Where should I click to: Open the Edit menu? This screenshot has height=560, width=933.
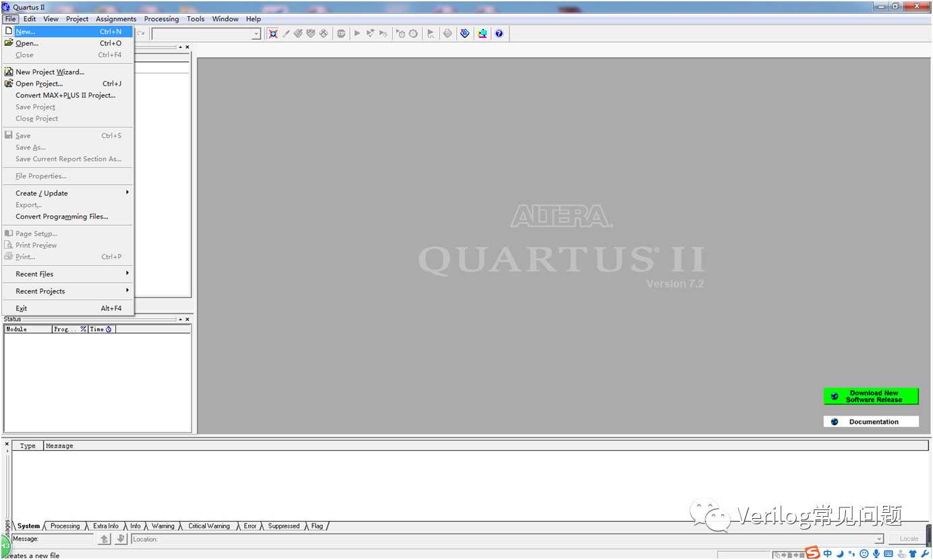pos(30,19)
